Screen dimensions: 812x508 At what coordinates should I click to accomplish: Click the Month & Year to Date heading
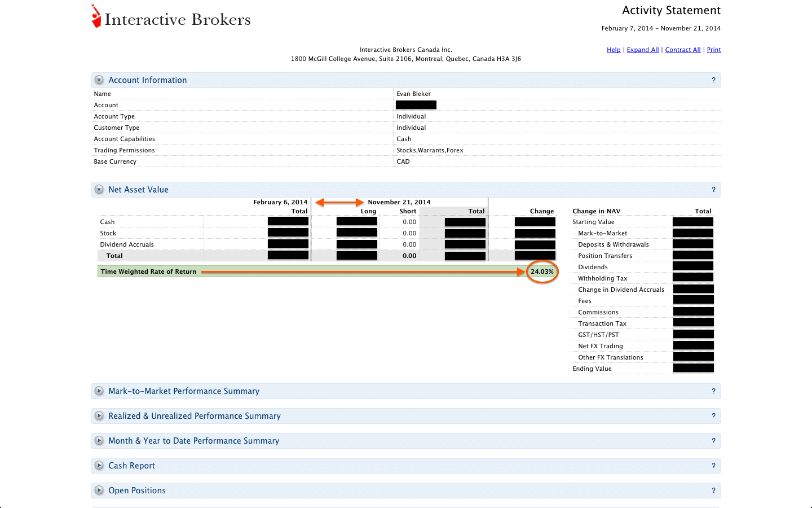point(194,441)
